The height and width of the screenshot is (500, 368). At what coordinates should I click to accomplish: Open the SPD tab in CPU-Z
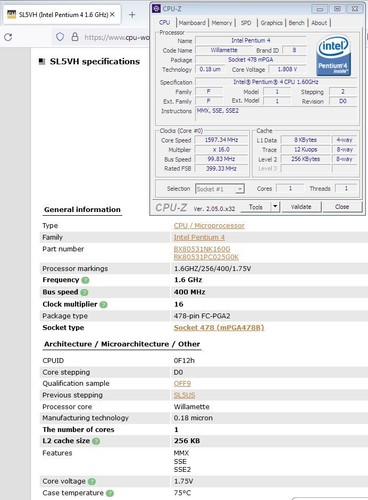point(246,23)
